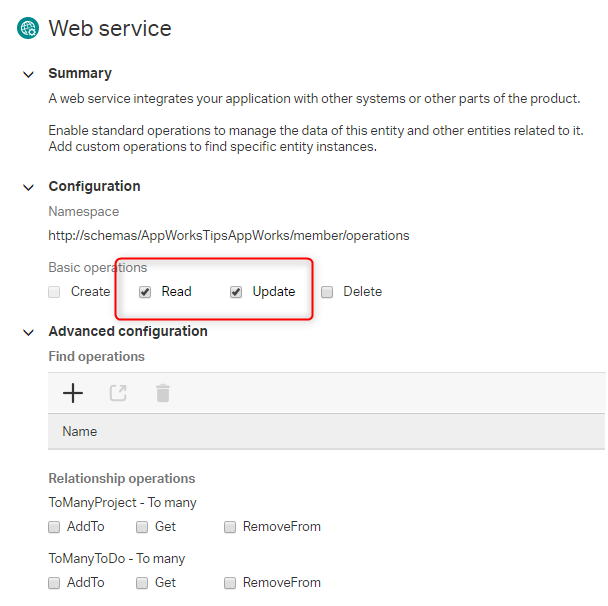The width and height of the screenshot is (608, 606).
Task: Click the open find operation icon
Action: (118, 393)
